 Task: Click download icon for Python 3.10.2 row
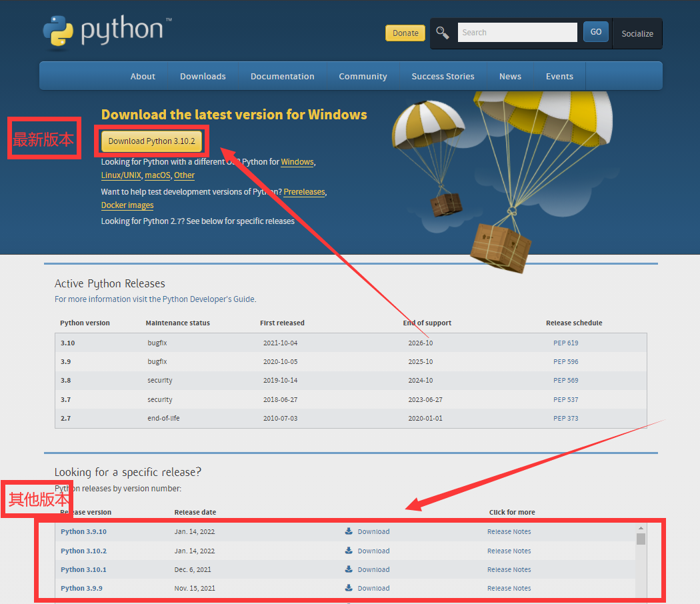click(x=349, y=551)
